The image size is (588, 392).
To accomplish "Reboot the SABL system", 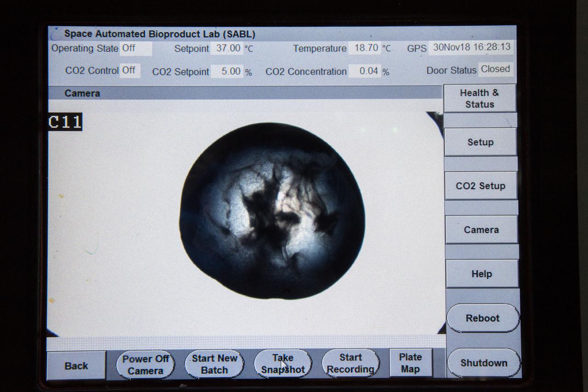I will tap(482, 318).
